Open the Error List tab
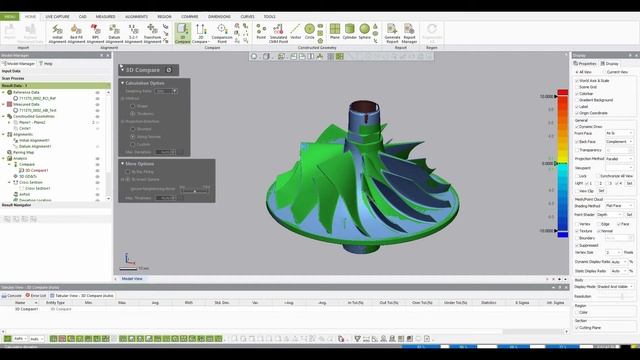This screenshot has width=640, height=360. pyautogui.click(x=36, y=296)
